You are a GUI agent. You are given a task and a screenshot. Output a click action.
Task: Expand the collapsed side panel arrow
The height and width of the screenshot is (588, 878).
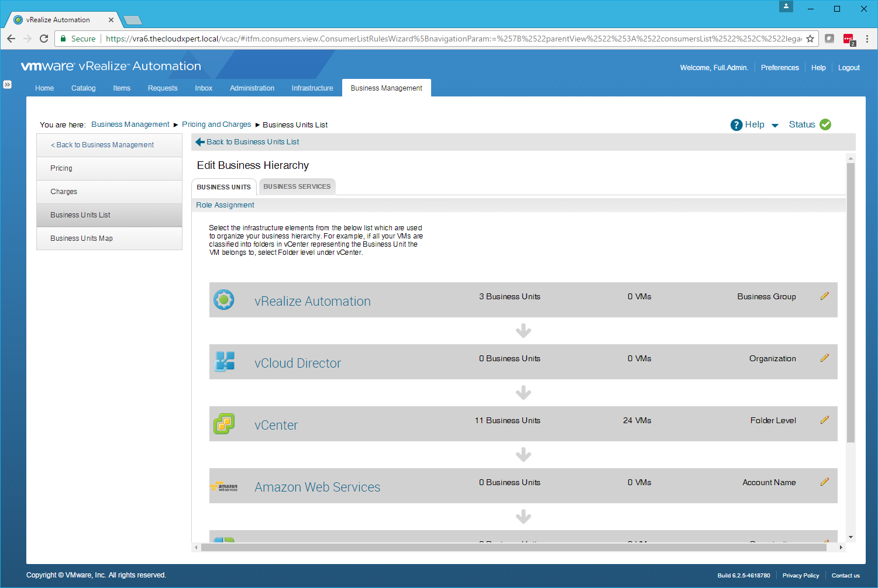pos(7,85)
